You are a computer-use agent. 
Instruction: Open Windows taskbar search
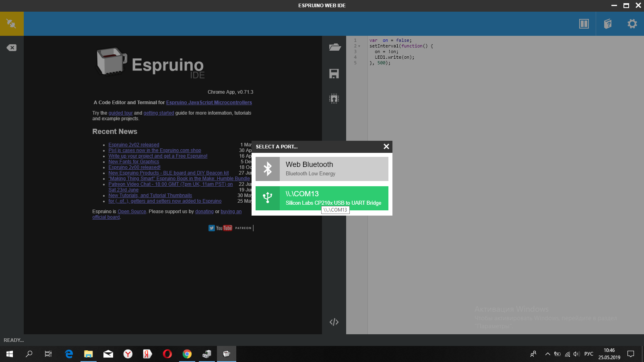pyautogui.click(x=29, y=354)
